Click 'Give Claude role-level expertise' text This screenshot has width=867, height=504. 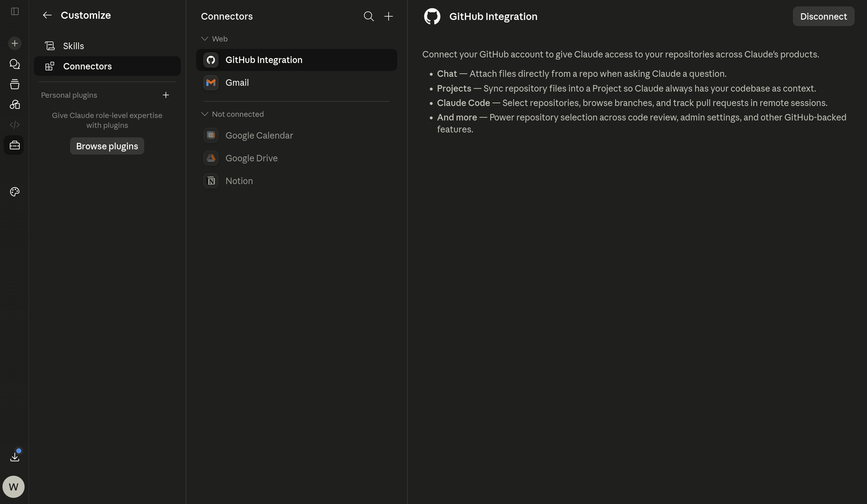pyautogui.click(x=107, y=120)
